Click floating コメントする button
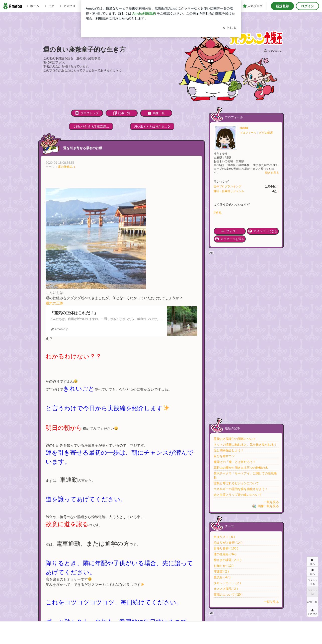322x644 pixels. [312, 582]
